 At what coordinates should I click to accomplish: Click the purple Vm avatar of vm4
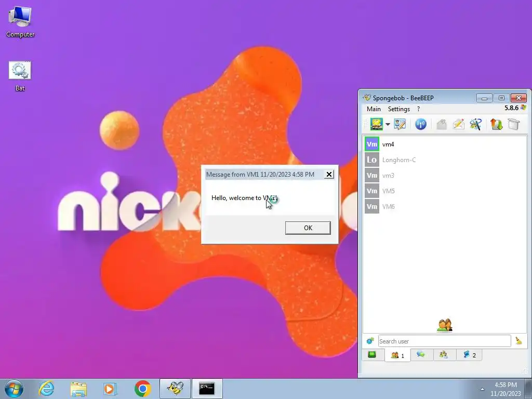click(372, 144)
